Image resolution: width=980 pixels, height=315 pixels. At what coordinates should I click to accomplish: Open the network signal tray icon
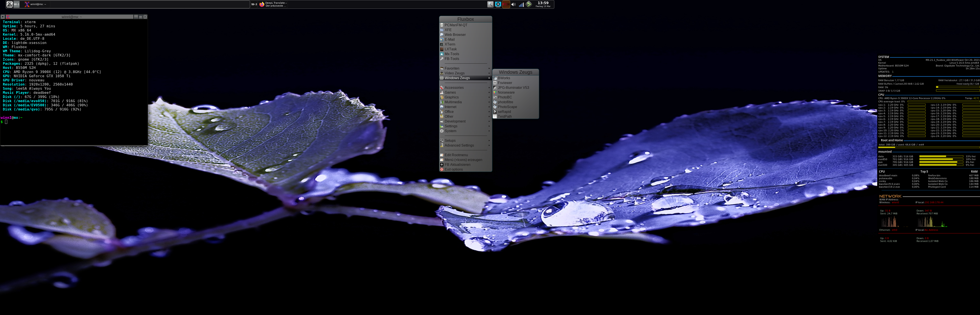click(521, 5)
